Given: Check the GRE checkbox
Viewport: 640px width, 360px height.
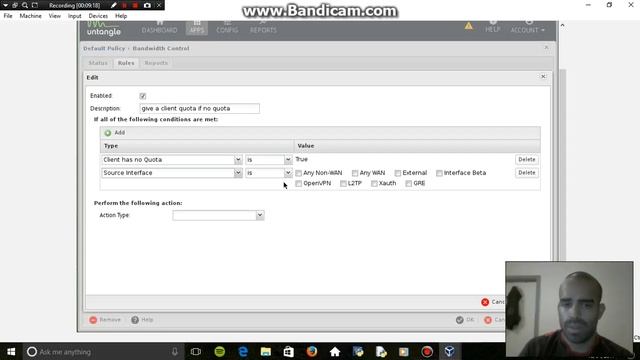Looking at the screenshot, I should [x=409, y=184].
